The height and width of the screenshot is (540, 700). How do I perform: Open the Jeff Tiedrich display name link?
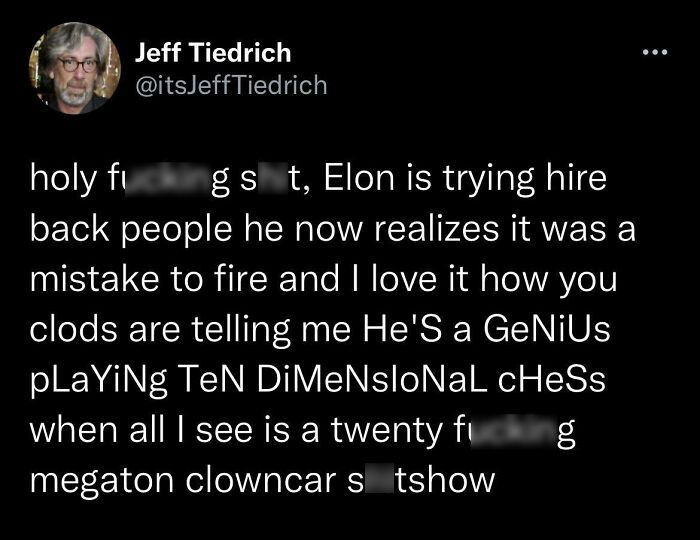pos(212,52)
